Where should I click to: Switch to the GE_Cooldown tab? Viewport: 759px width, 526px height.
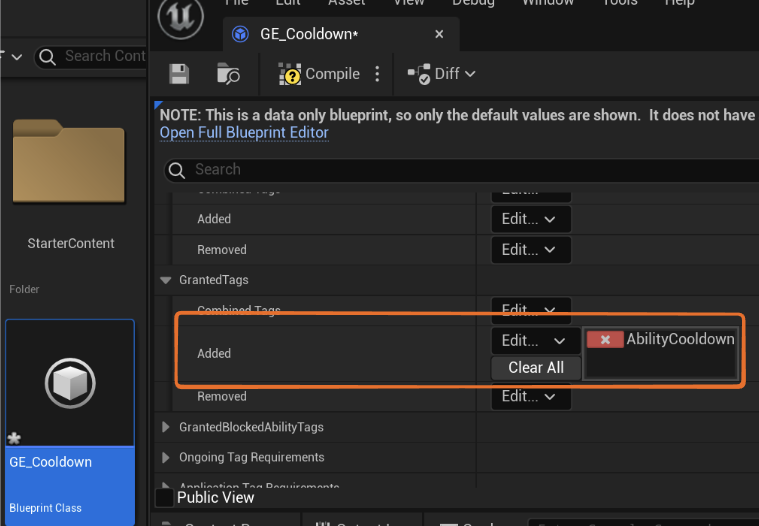tap(305, 34)
